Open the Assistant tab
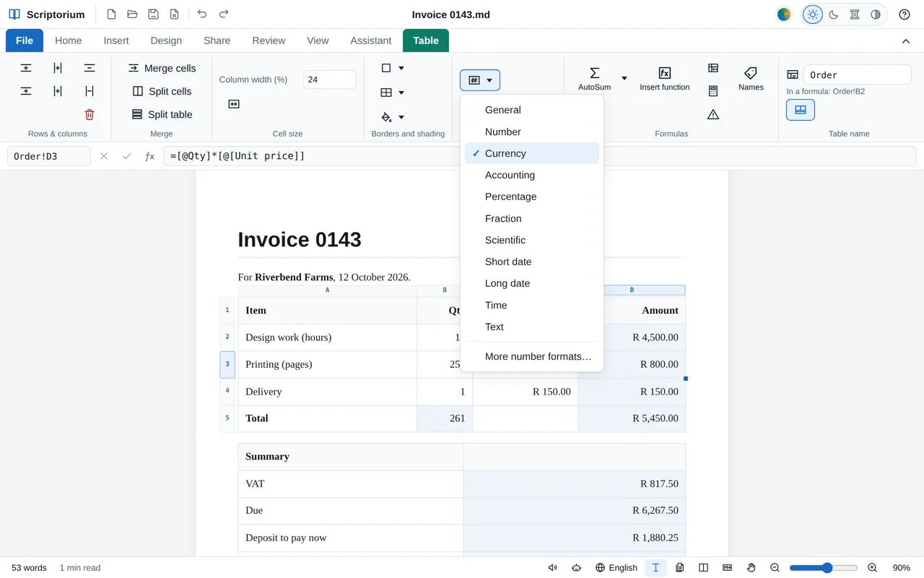Screen dimensions: 924x578 coord(371,40)
